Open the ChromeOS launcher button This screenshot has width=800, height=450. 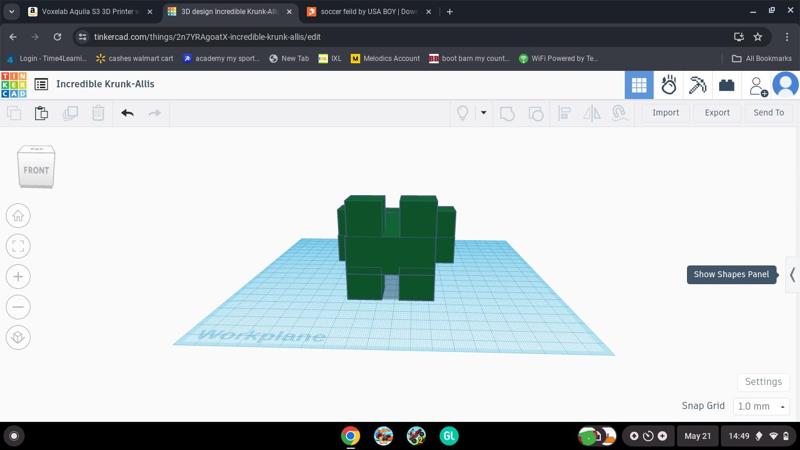[14, 436]
